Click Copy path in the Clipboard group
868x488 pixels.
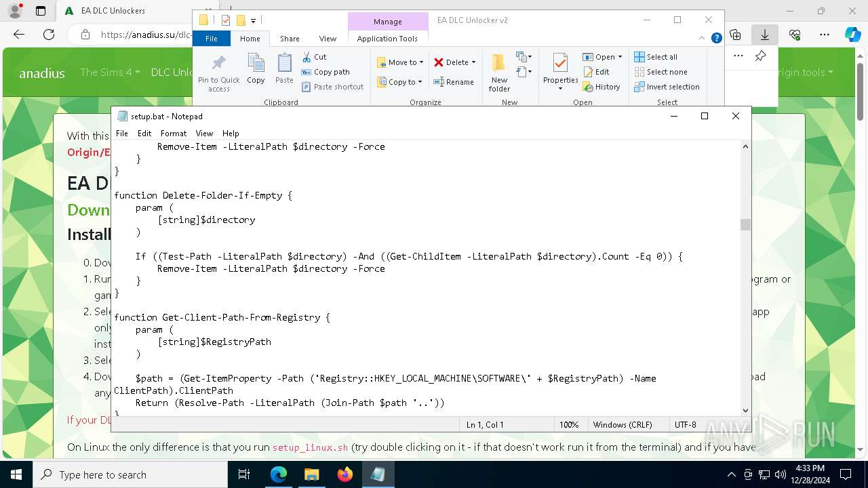[325, 72]
